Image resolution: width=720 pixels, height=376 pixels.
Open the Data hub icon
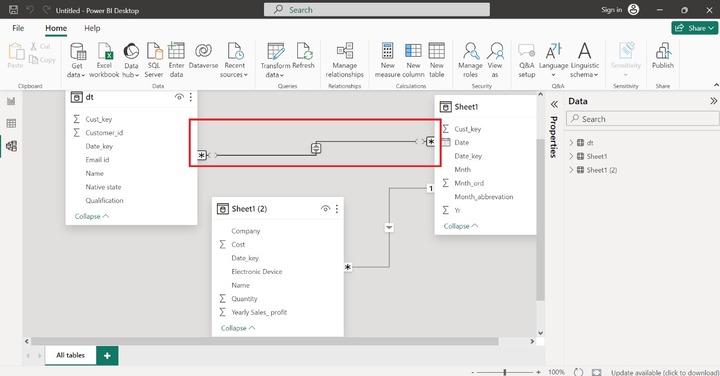tap(131, 60)
